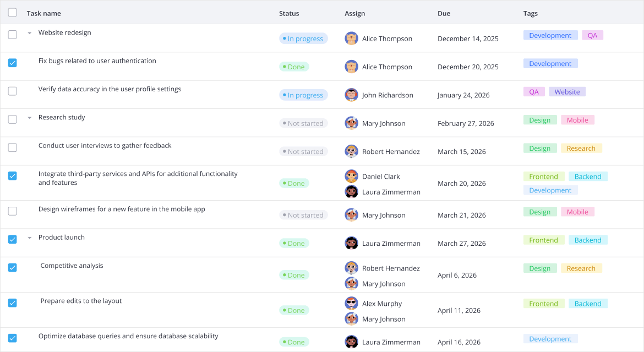Select the pink QA tag on user profile task
This screenshot has height=352, width=644.
pyautogui.click(x=533, y=91)
